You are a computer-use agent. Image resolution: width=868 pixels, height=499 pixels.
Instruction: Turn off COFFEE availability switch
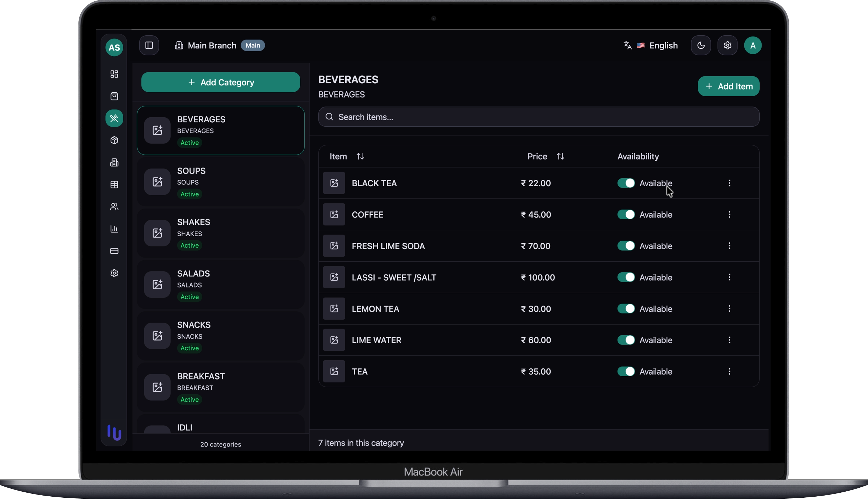(x=626, y=215)
